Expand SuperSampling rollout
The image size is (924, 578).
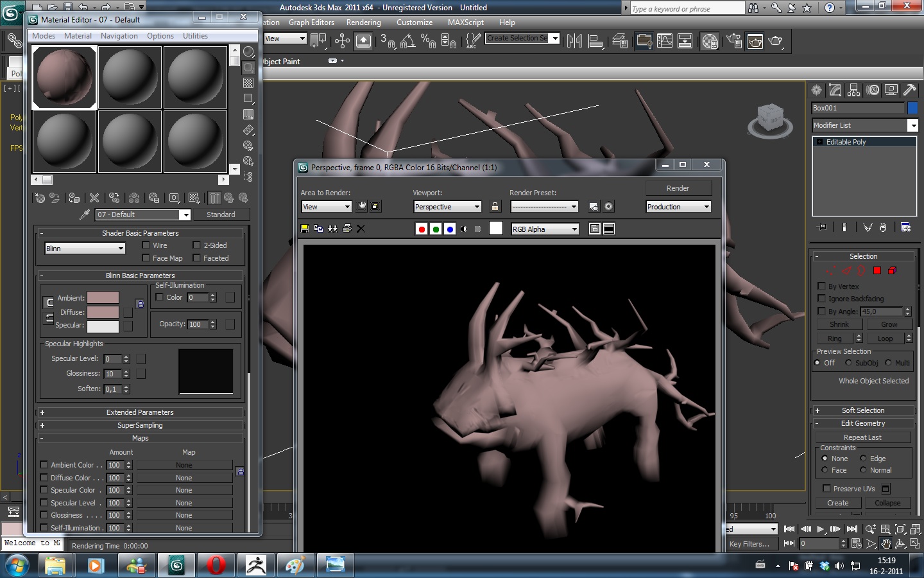[140, 425]
